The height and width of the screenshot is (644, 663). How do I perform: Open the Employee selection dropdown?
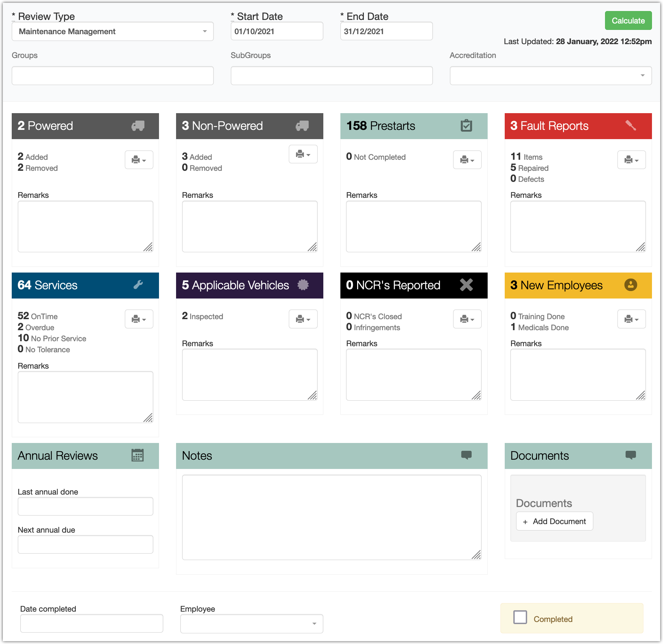251,623
